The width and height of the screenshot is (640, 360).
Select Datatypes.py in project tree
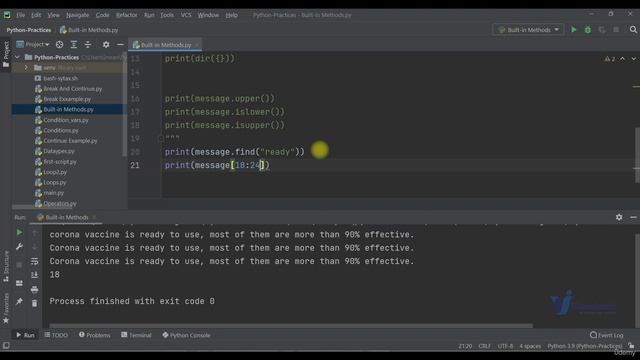(59, 151)
